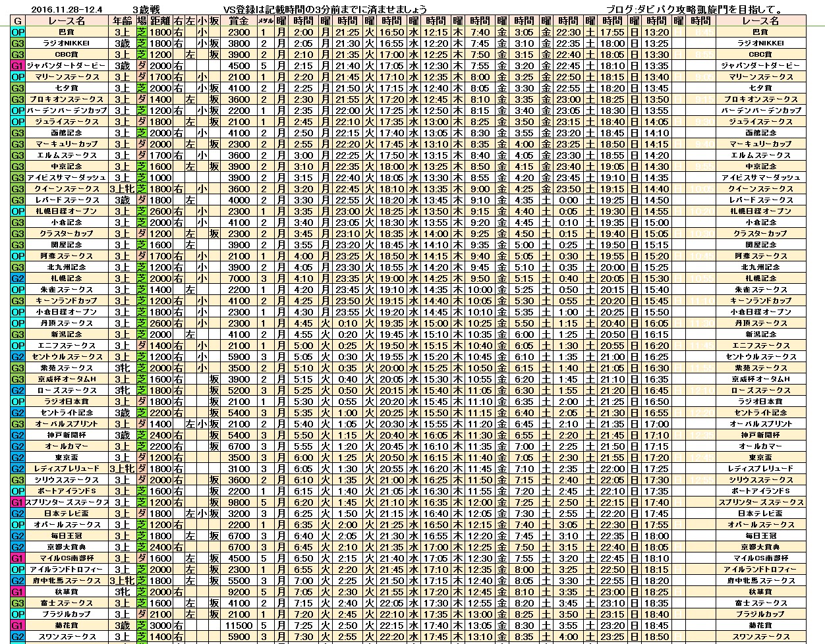825x644 pixels.
Task: Click the G1 grade cell of ジャパンダートダービー
Action: click(18, 66)
